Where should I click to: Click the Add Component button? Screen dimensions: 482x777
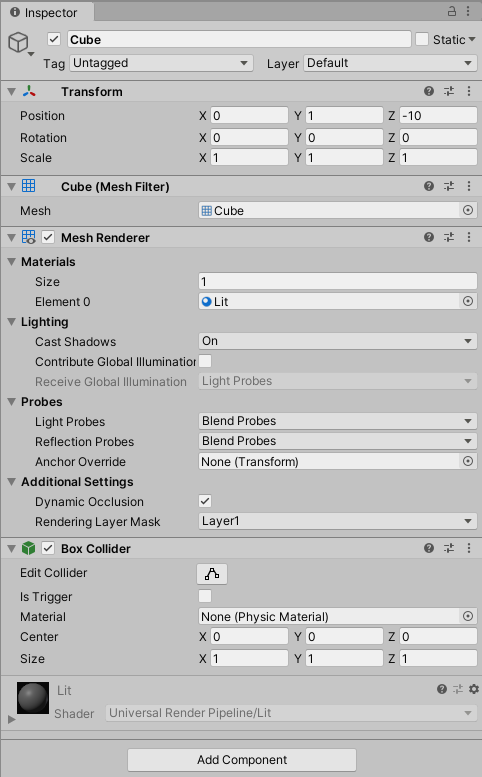(x=242, y=759)
